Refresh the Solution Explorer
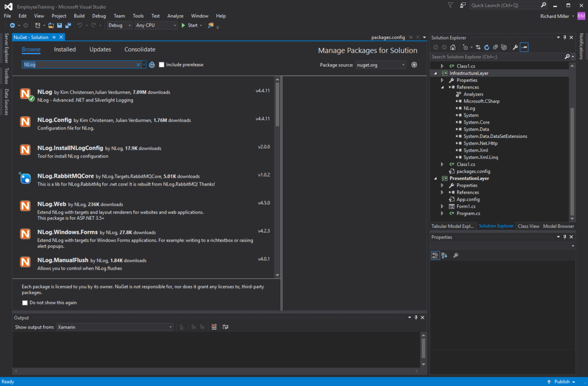The width and height of the screenshot is (588, 386). (487, 47)
